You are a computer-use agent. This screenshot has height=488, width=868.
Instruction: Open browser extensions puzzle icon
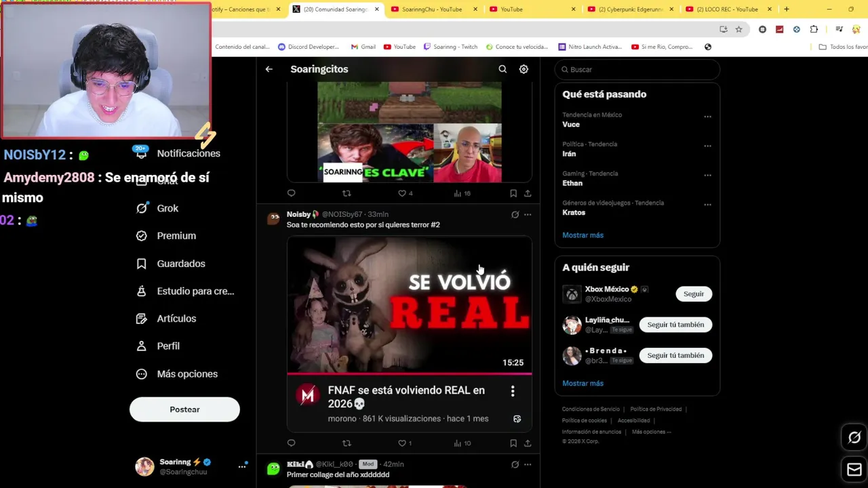[814, 29]
